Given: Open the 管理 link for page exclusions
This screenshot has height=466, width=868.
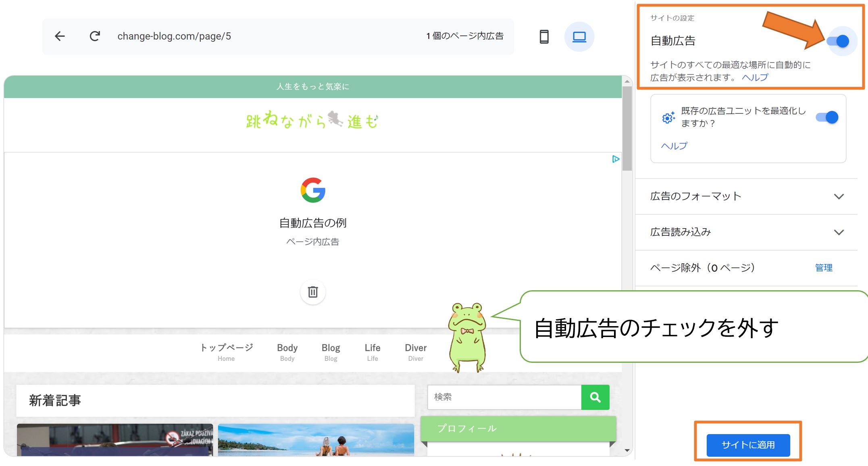Looking at the screenshot, I should point(824,267).
